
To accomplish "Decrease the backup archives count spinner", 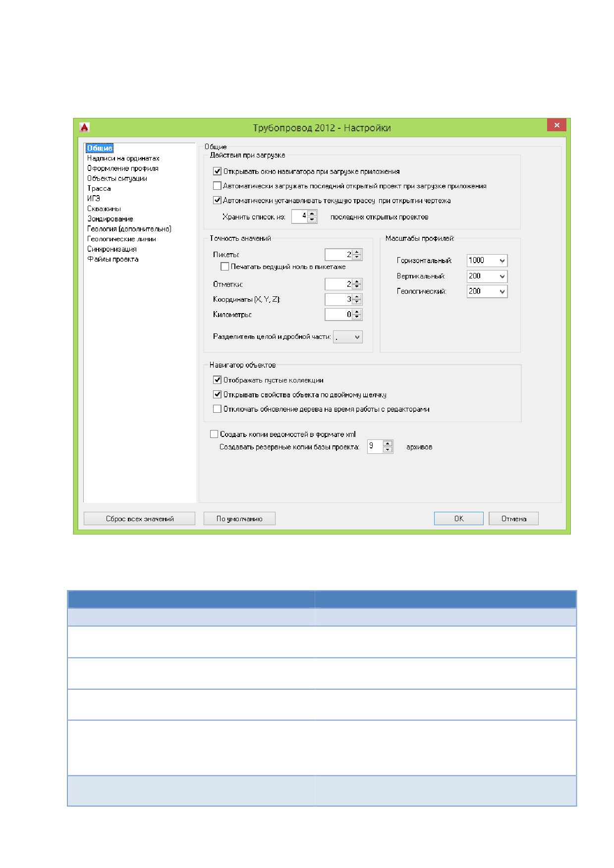I will pyautogui.click(x=388, y=449).
